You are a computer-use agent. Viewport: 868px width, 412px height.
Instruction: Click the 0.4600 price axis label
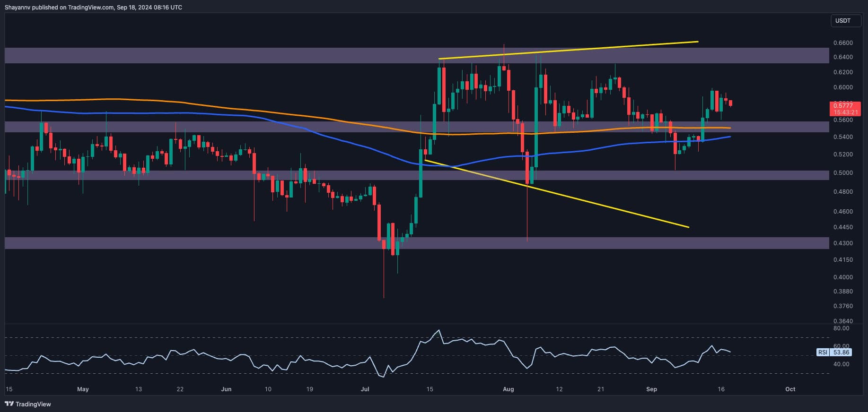tap(843, 212)
